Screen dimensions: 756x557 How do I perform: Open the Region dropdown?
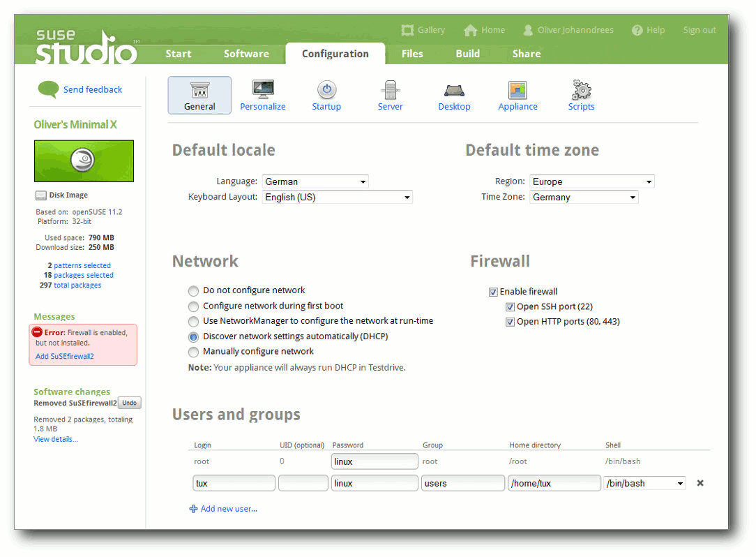coord(592,181)
